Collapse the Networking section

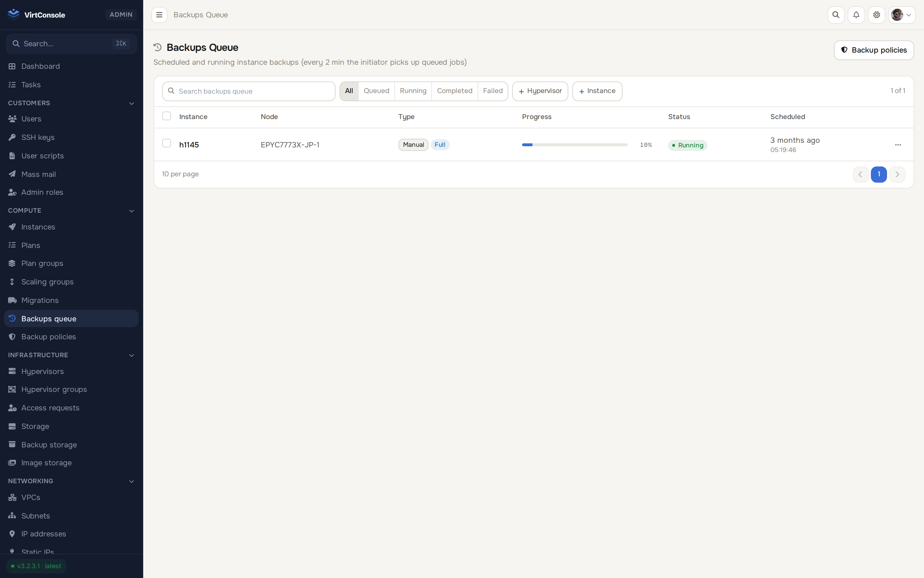click(71, 481)
